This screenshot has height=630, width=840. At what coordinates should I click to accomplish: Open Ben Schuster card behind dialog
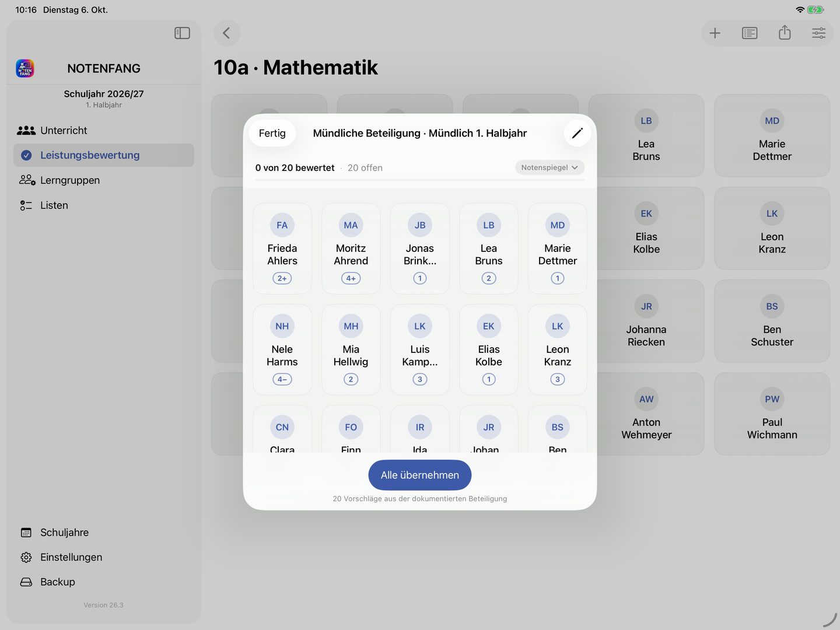click(x=772, y=321)
